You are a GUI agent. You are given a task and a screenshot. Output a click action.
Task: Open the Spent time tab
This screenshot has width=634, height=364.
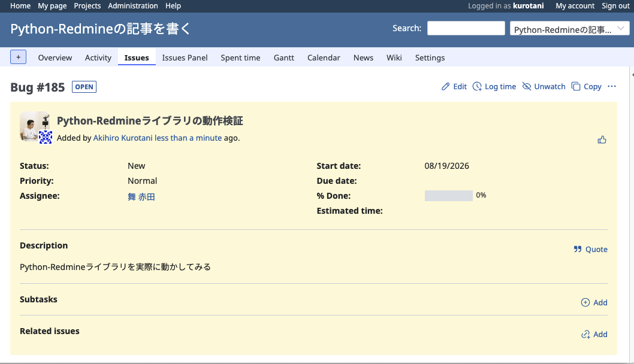240,57
